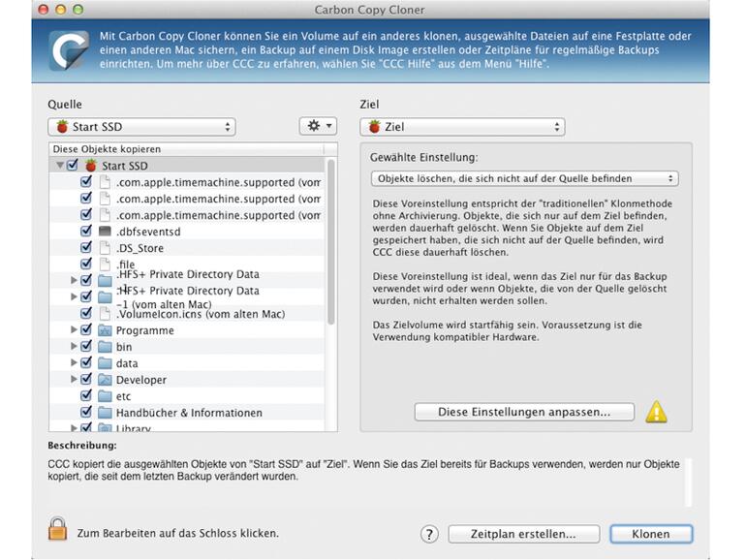This screenshot has width=746, height=560.
Task: Uncheck the .file checkbox
Action: [x=86, y=264]
